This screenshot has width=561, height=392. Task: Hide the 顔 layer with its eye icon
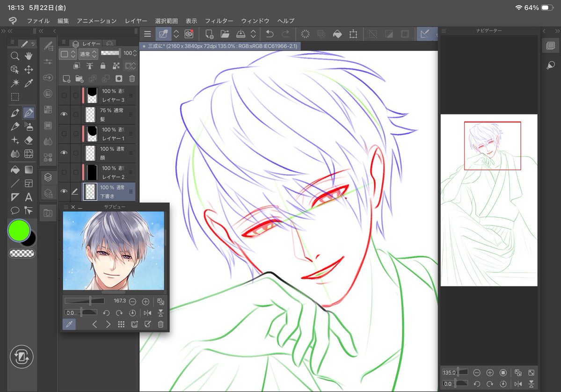point(64,152)
